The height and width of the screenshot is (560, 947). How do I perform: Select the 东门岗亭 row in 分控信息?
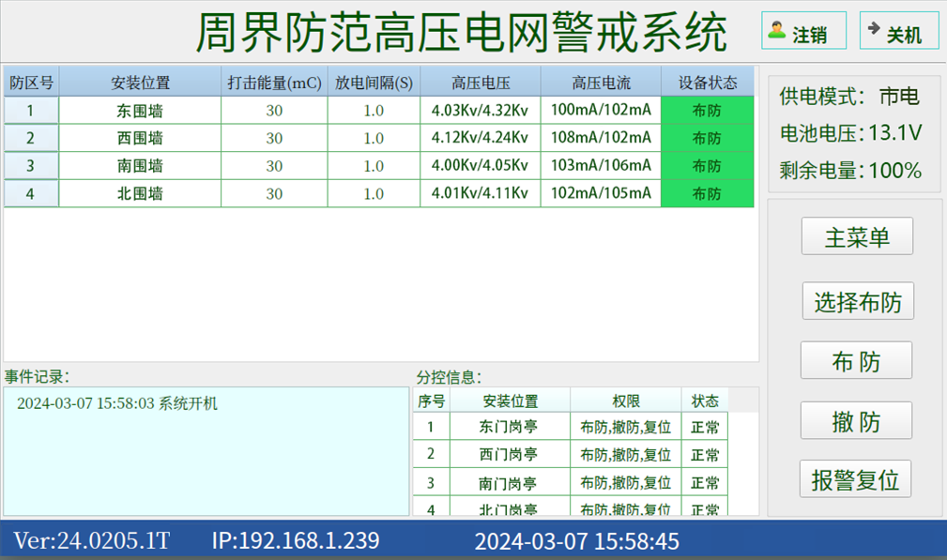coord(509,427)
